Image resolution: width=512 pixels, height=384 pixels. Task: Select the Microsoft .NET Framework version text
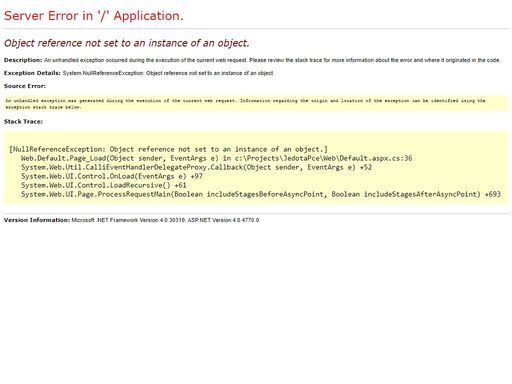point(165,220)
